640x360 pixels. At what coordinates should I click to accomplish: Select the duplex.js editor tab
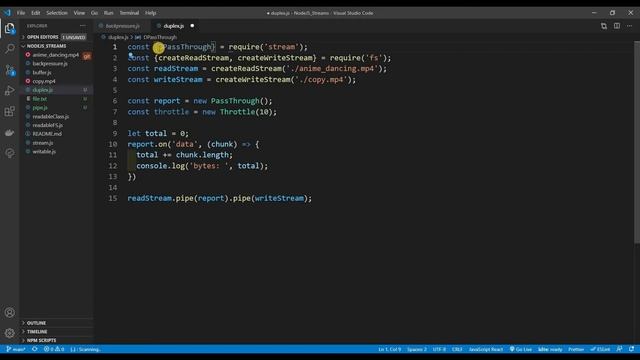[x=174, y=26]
